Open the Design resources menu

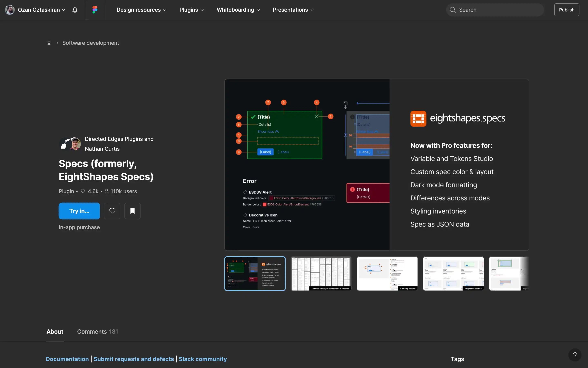click(141, 10)
